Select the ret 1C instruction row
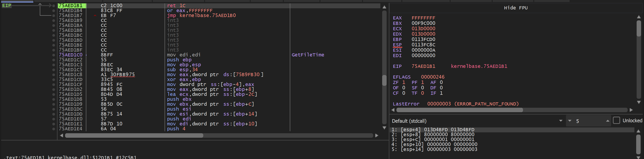This screenshot has width=644, height=159. [219, 6]
